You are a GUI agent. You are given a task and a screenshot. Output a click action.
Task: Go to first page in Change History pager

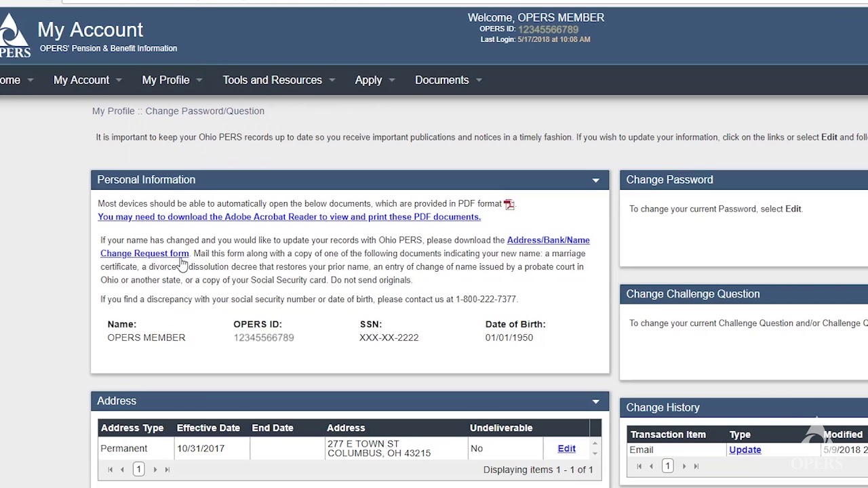639,466
